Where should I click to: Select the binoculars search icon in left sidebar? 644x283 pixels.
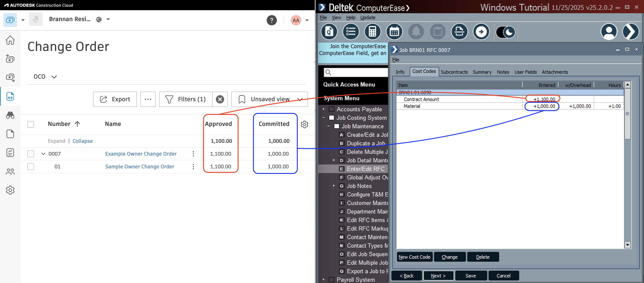(10, 115)
